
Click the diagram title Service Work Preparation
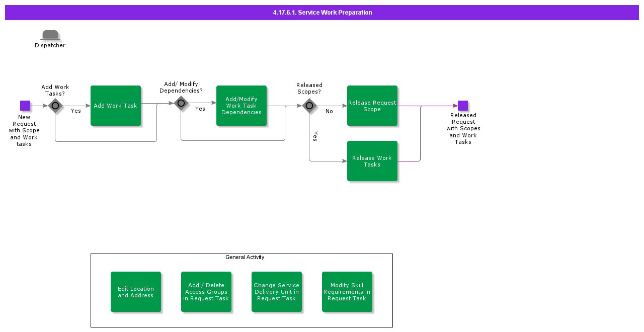(x=323, y=13)
